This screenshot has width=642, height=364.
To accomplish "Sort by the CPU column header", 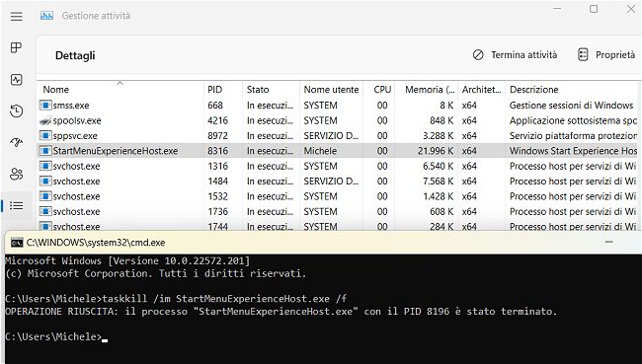I will click(378, 89).
